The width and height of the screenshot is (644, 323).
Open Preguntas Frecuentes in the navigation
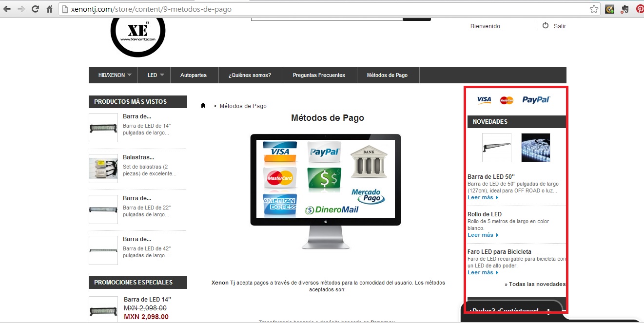(x=319, y=75)
